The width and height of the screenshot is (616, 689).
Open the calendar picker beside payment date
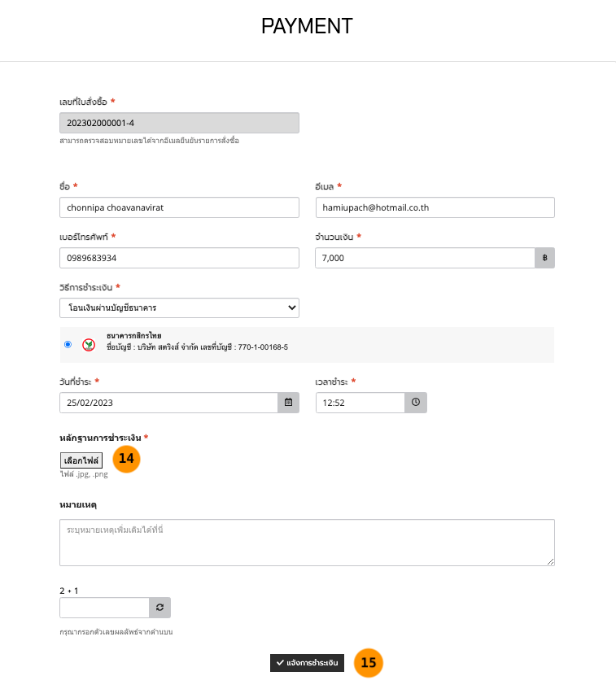tap(289, 403)
